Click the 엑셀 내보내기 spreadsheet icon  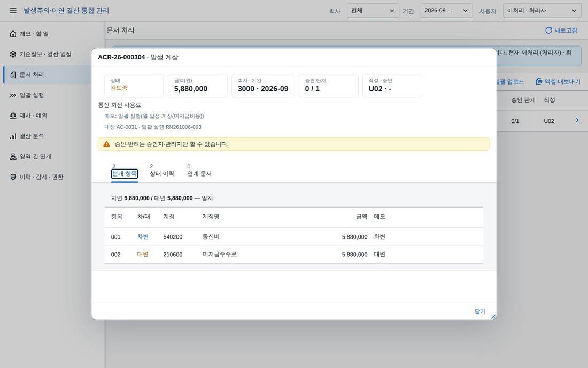[x=539, y=81]
